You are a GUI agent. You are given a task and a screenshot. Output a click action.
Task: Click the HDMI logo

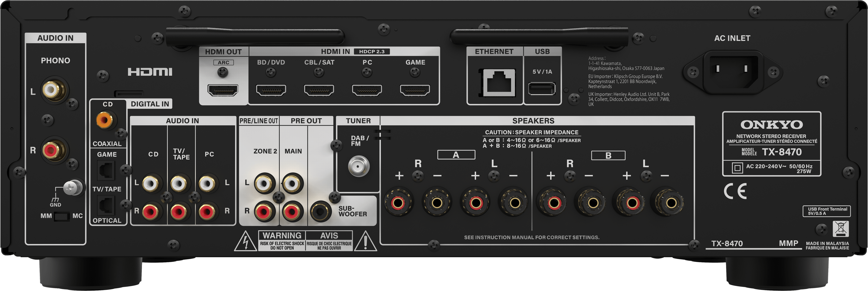(150, 71)
